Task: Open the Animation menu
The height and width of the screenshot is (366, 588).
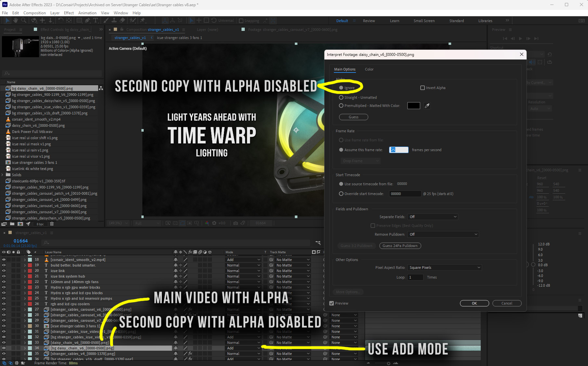Action: click(x=87, y=13)
